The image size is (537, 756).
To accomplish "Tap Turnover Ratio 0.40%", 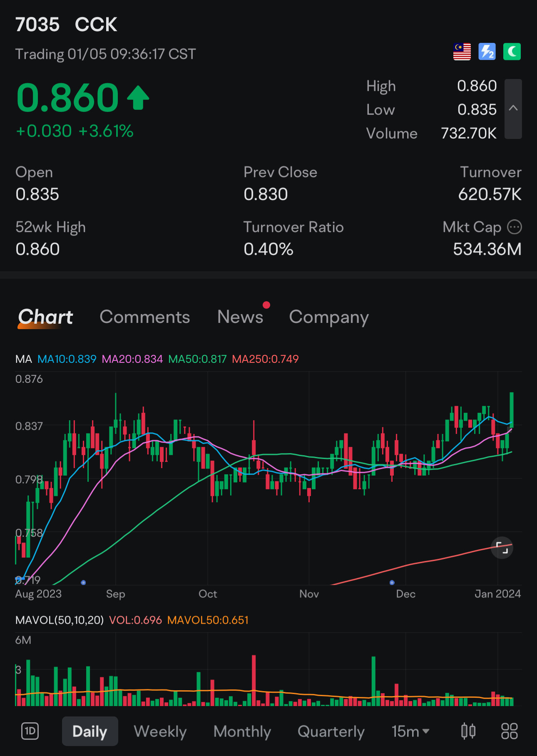I will 268,249.
